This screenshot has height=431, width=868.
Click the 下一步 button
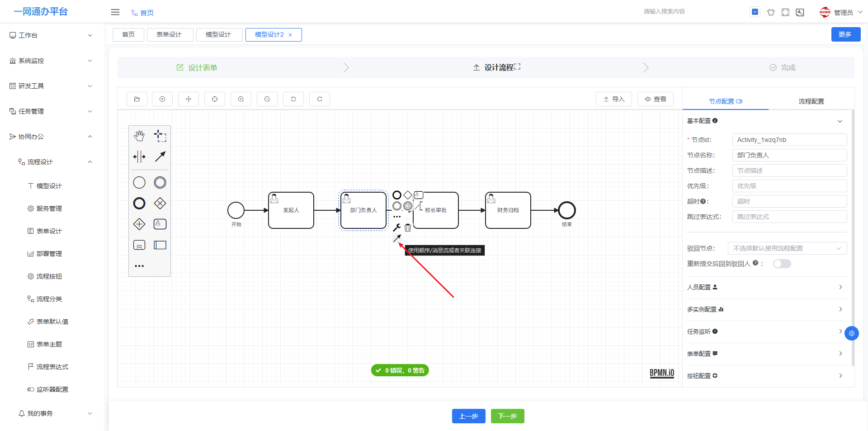508,416
